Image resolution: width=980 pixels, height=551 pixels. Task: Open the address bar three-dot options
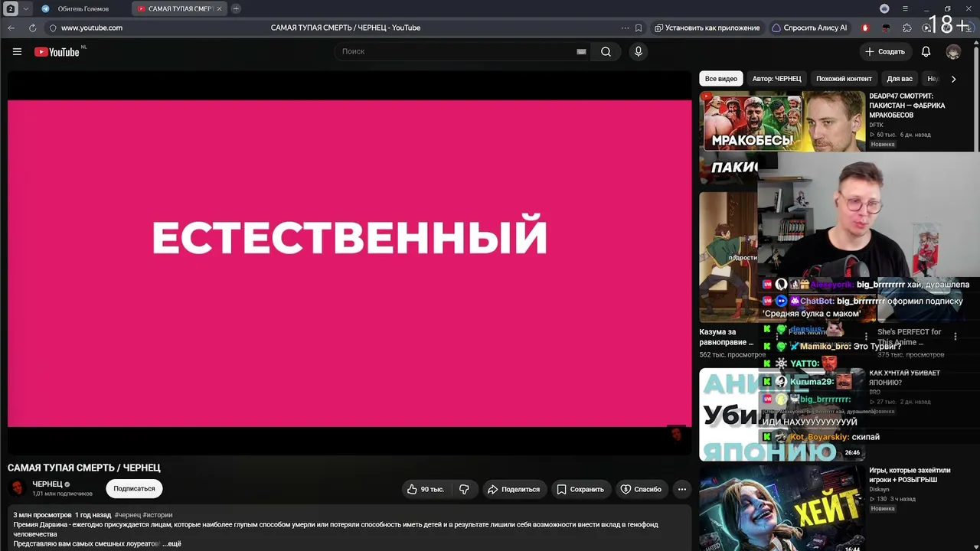point(625,28)
